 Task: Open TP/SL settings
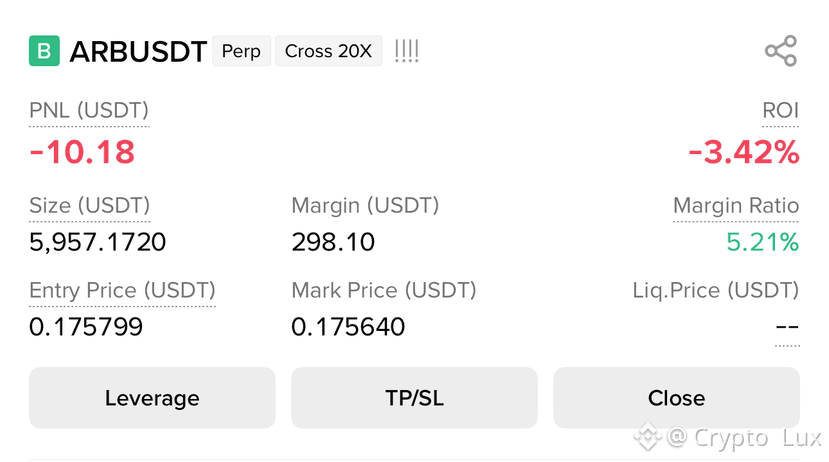[414, 398]
